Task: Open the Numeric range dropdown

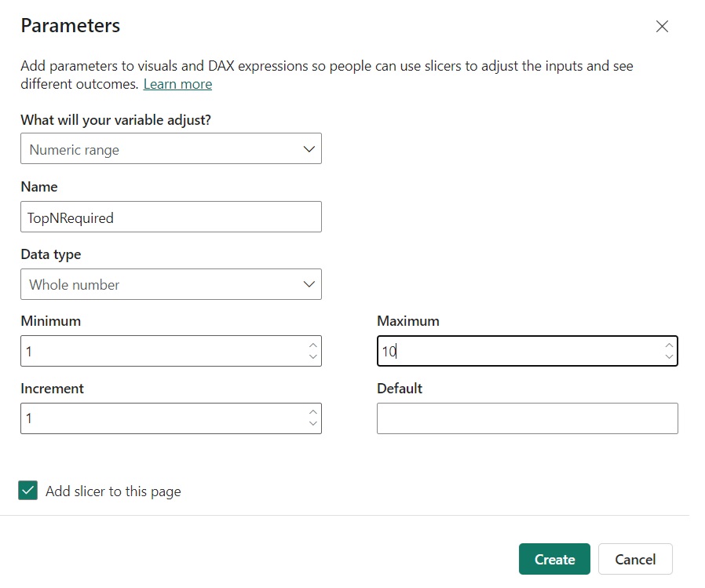Action: pyautogui.click(x=170, y=149)
